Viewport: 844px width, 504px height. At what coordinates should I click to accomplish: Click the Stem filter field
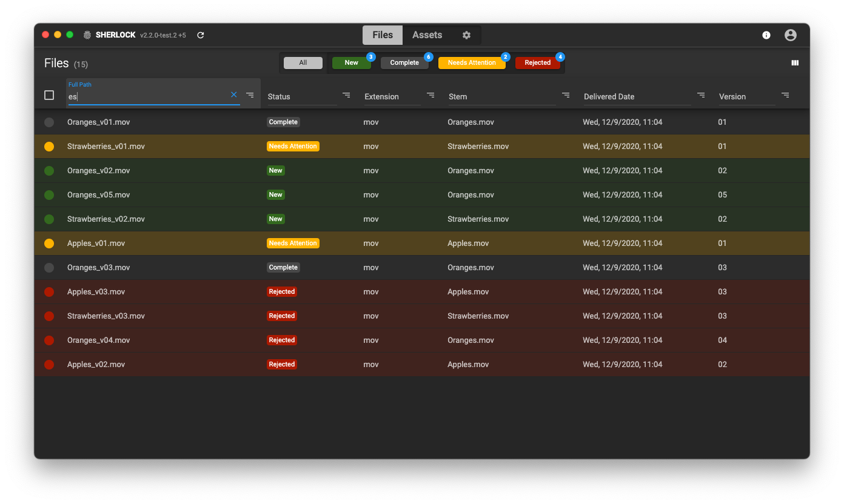click(x=502, y=97)
